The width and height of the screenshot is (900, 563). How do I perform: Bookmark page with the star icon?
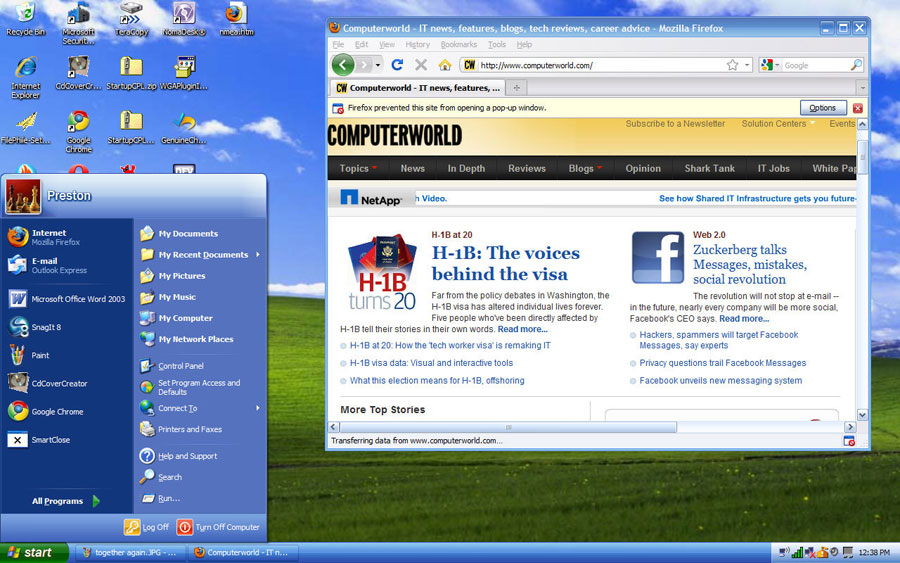point(732,65)
